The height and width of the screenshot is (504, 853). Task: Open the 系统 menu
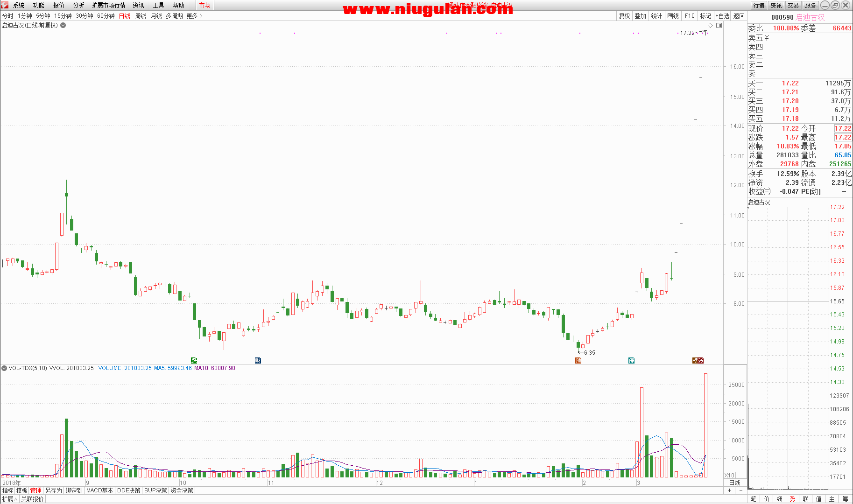point(19,5)
